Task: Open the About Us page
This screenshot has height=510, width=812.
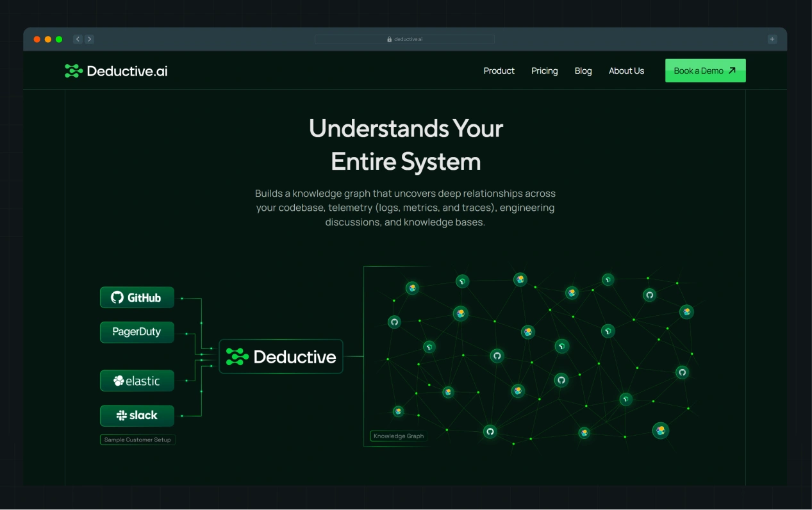Action: pyautogui.click(x=626, y=71)
